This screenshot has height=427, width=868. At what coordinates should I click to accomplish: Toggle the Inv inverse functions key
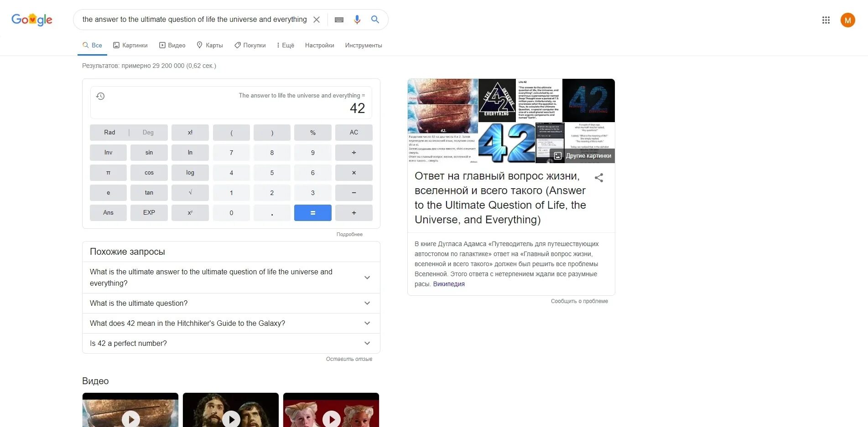[108, 153]
